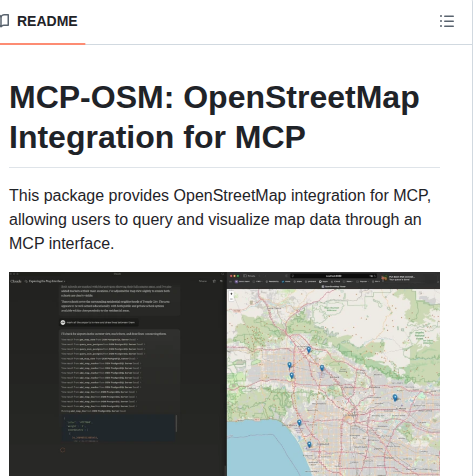475x476 pixels.
Task: Click the README book icon
Action: click(x=5, y=21)
